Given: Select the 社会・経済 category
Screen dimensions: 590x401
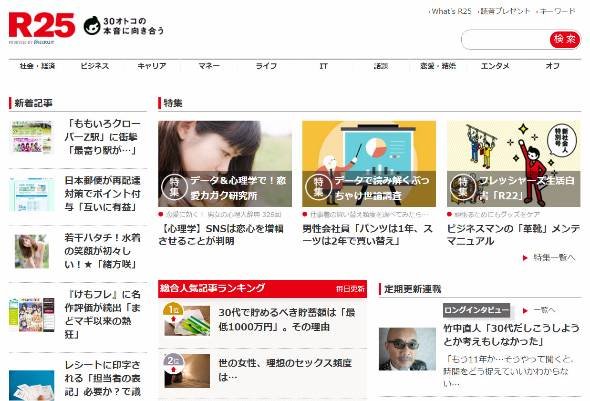Looking at the screenshot, I should tap(37, 66).
